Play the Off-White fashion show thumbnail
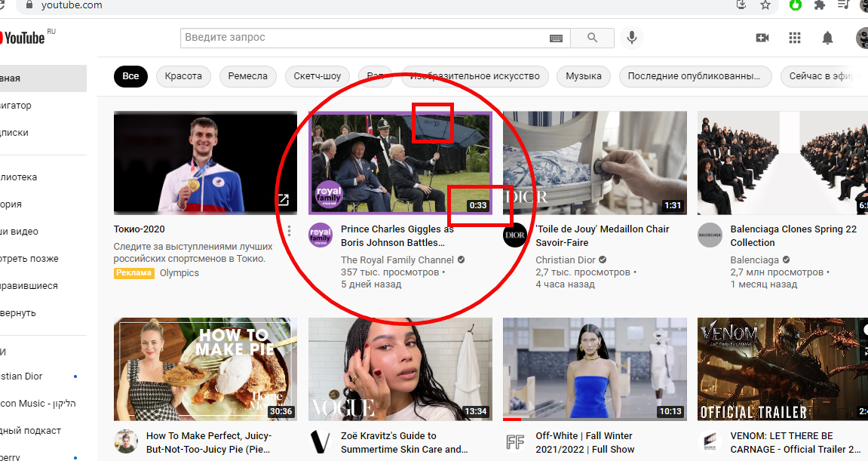The width and height of the screenshot is (868, 461). coord(595,369)
